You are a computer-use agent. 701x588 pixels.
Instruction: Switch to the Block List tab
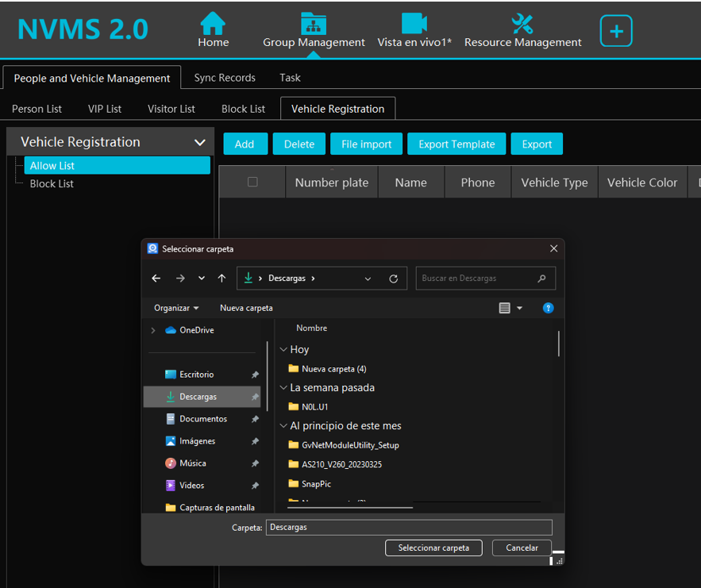tap(243, 109)
